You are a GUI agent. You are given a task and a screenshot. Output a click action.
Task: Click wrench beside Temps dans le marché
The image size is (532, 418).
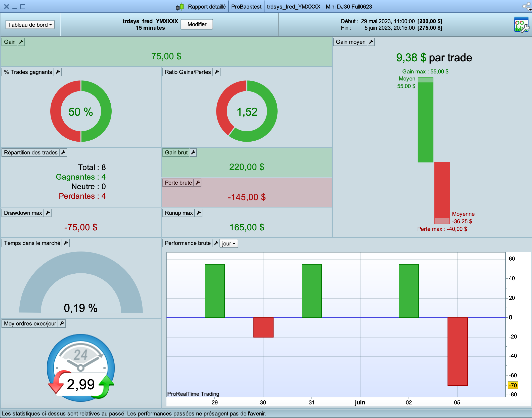tap(66, 243)
